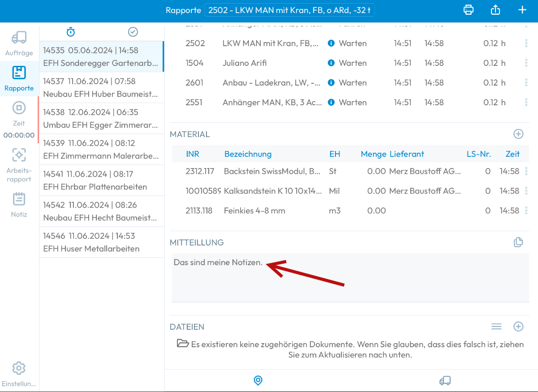Show info for 2601 Anbau Ladekran row
The height and width of the screenshot is (392, 538).
coord(331,83)
